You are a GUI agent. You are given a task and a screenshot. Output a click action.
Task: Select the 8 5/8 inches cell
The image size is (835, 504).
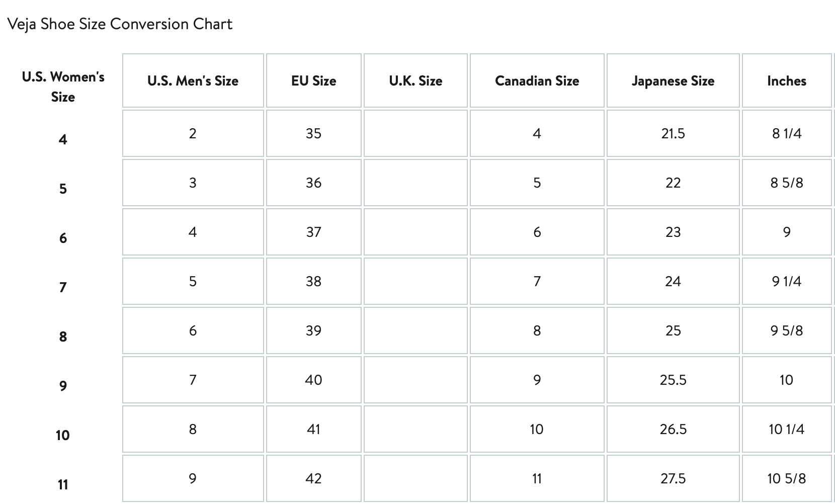(786, 183)
